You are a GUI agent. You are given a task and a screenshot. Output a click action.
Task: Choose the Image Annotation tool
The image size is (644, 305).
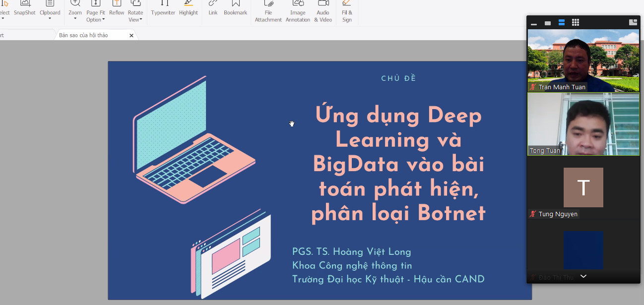pyautogui.click(x=298, y=11)
